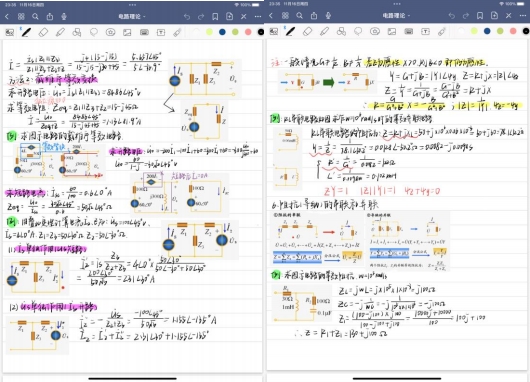Viewport: 530px width, 382px height.
Task: Toggle audio recording microphone in right window
Action: tap(328, 16)
